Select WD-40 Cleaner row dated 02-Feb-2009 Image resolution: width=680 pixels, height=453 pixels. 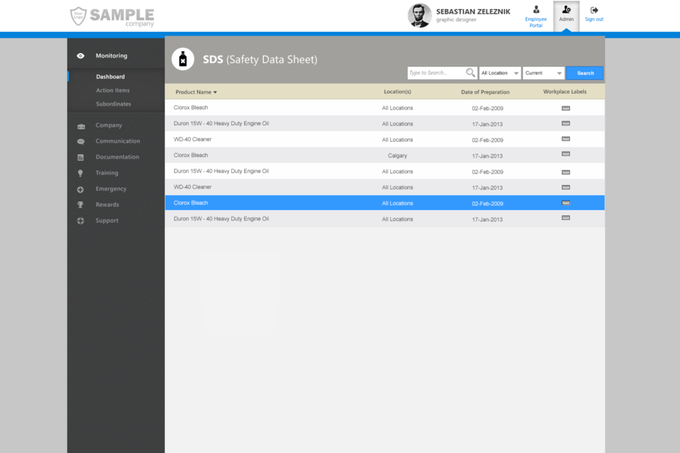tap(385, 139)
